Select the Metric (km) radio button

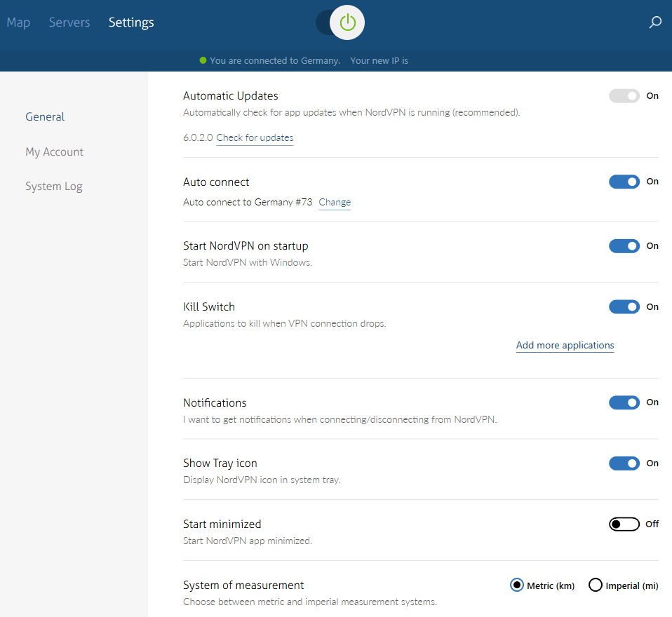pyautogui.click(x=517, y=585)
